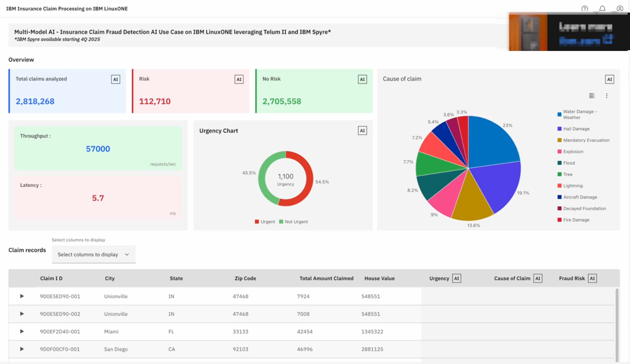The image size is (630, 364).
Task: Click the Miami city cell
Action: coord(111,331)
